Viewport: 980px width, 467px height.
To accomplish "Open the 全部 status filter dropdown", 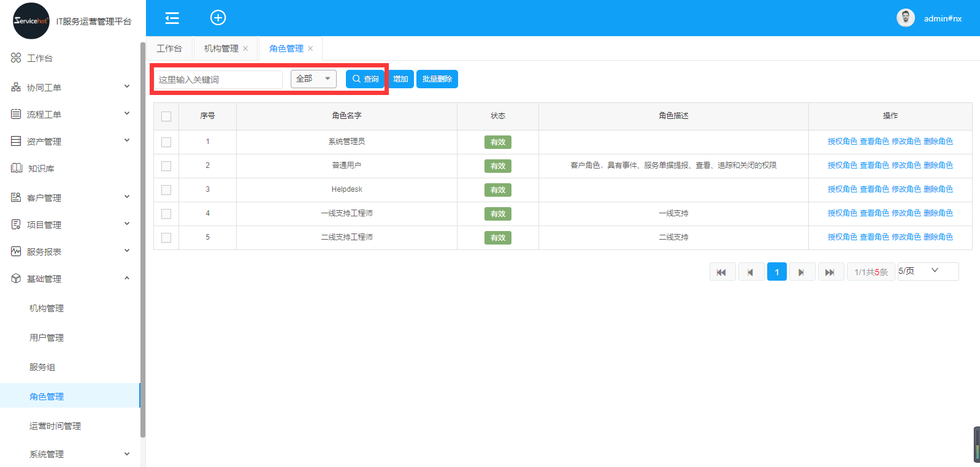I will tap(313, 79).
